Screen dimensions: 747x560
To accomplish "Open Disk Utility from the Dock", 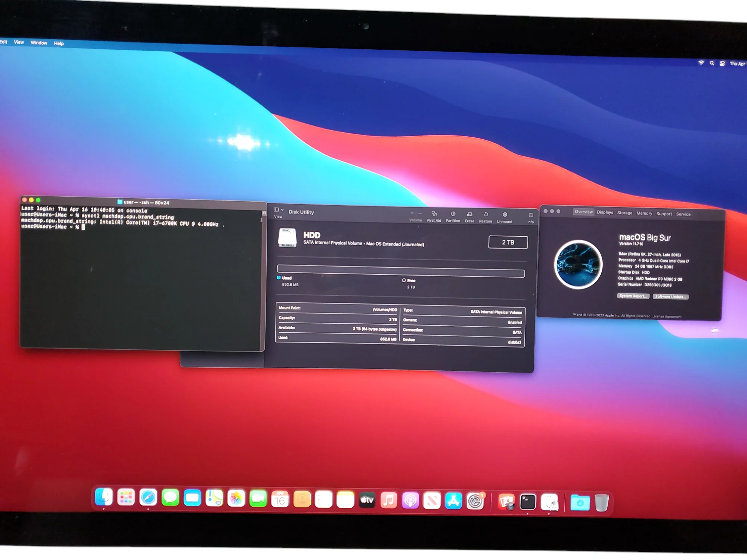I will pos(549,503).
